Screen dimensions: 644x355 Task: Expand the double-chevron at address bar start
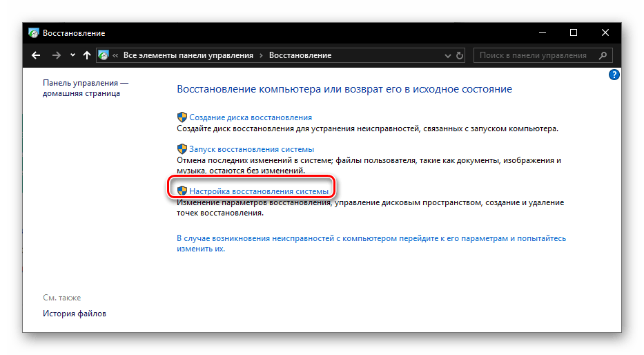click(117, 55)
